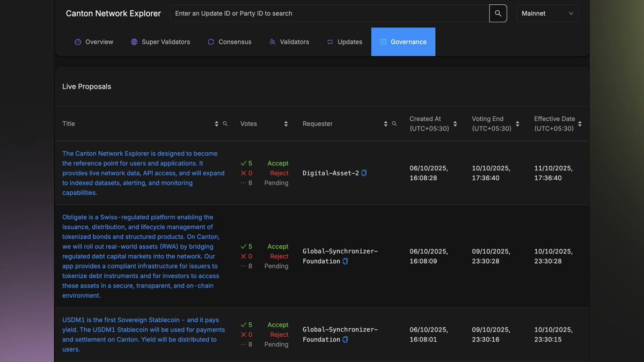Go to the Super Validators tab

click(160, 42)
